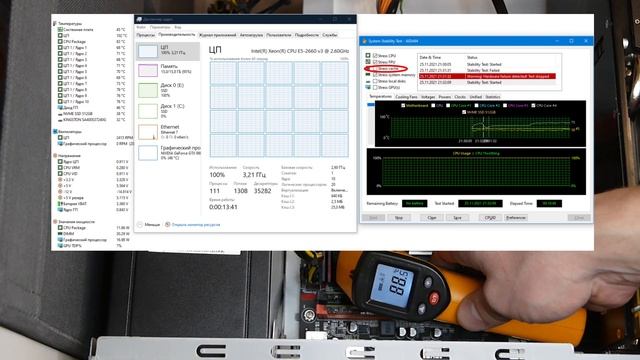Open the Вид menu in Task Manager
This screenshot has width=640, height=360.
point(178,27)
